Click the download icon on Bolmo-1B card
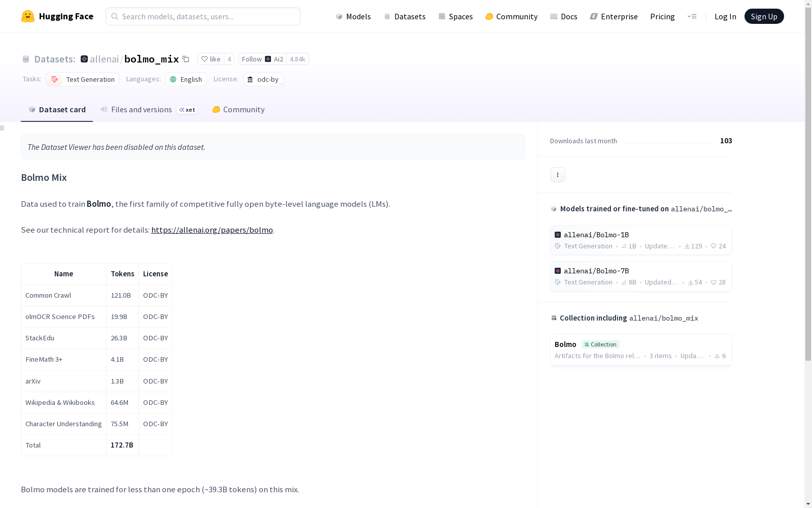This screenshot has height=508, width=812. pyautogui.click(x=687, y=246)
